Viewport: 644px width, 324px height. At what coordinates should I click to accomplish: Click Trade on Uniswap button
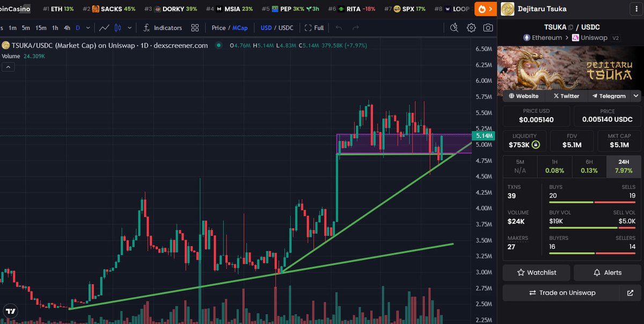coord(561,293)
